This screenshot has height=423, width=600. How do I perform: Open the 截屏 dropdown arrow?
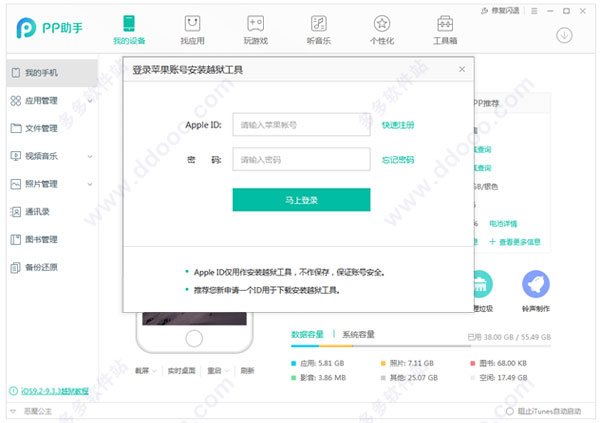click(x=154, y=371)
